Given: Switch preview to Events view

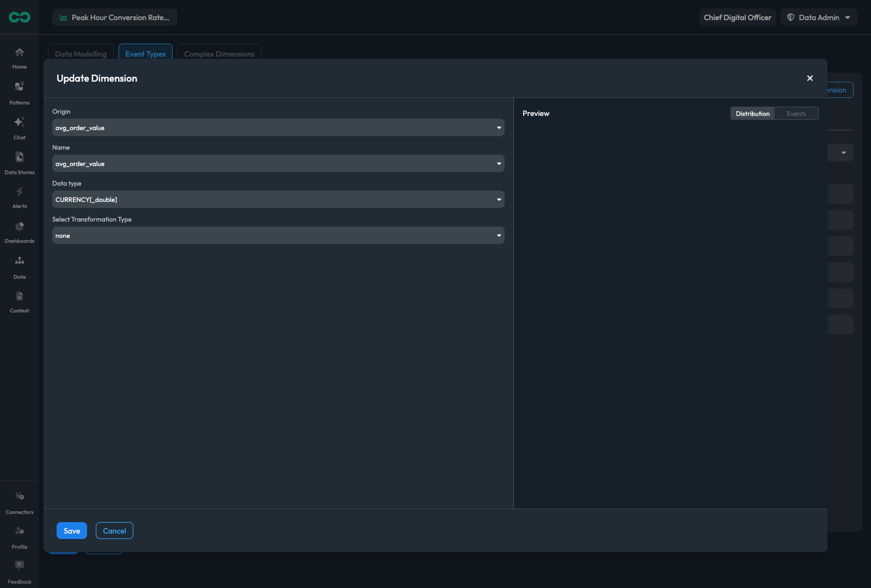Looking at the screenshot, I should coord(796,114).
